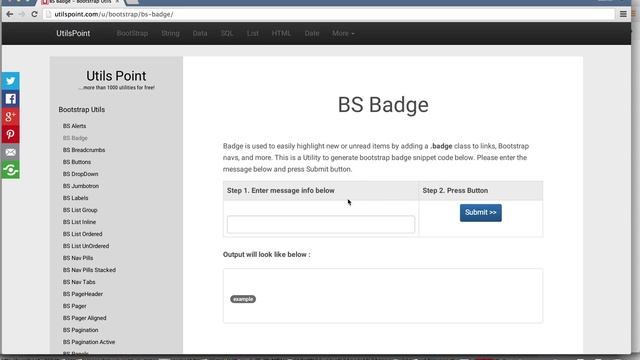The height and width of the screenshot is (360, 640).
Task: Open the Chrome hamburger menu
Action: point(623,14)
